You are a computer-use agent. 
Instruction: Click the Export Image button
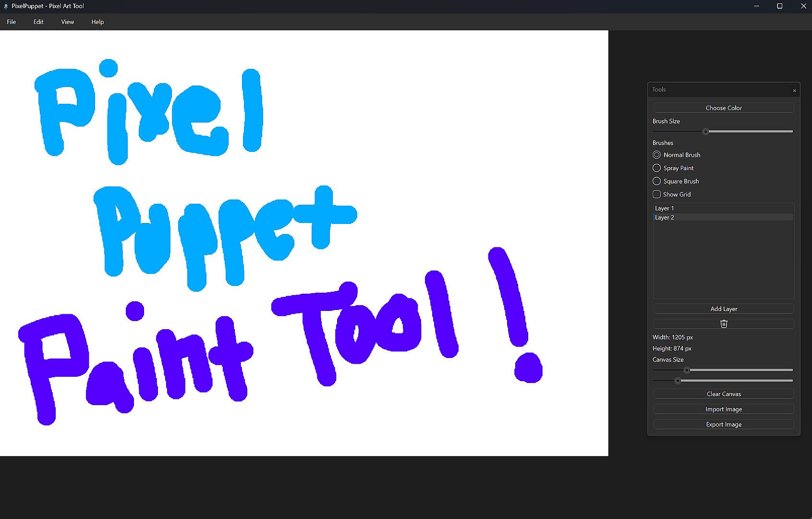[x=724, y=424]
